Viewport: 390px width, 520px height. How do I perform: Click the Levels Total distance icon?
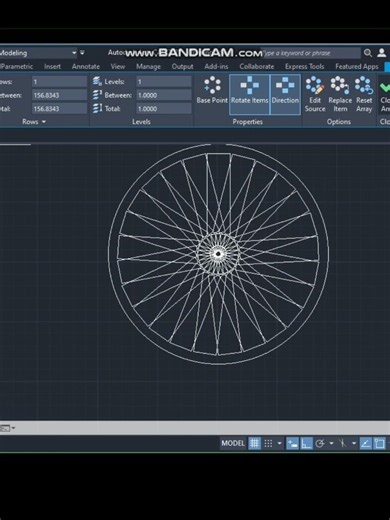point(97,108)
